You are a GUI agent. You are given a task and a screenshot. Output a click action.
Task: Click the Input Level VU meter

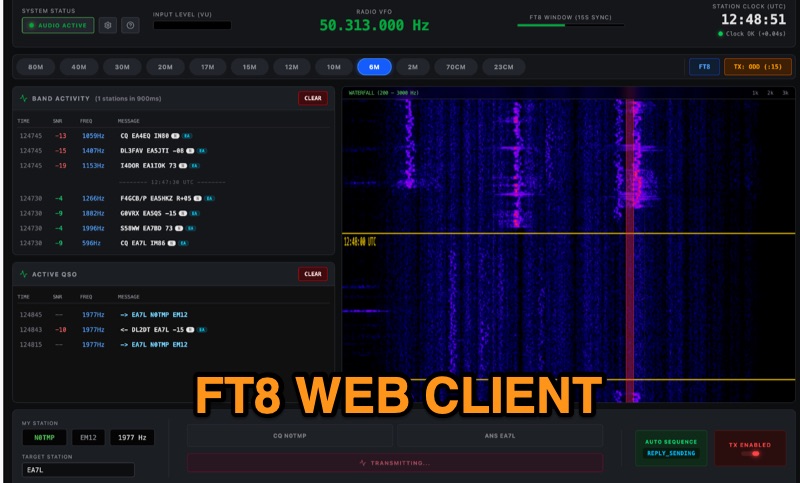[x=192, y=25]
